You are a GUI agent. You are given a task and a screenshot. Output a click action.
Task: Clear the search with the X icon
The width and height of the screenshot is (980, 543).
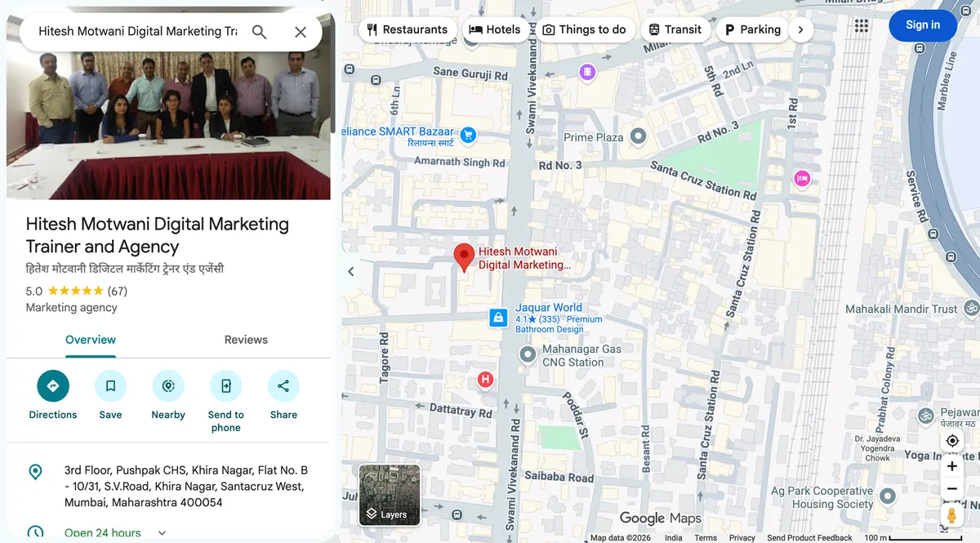(301, 32)
